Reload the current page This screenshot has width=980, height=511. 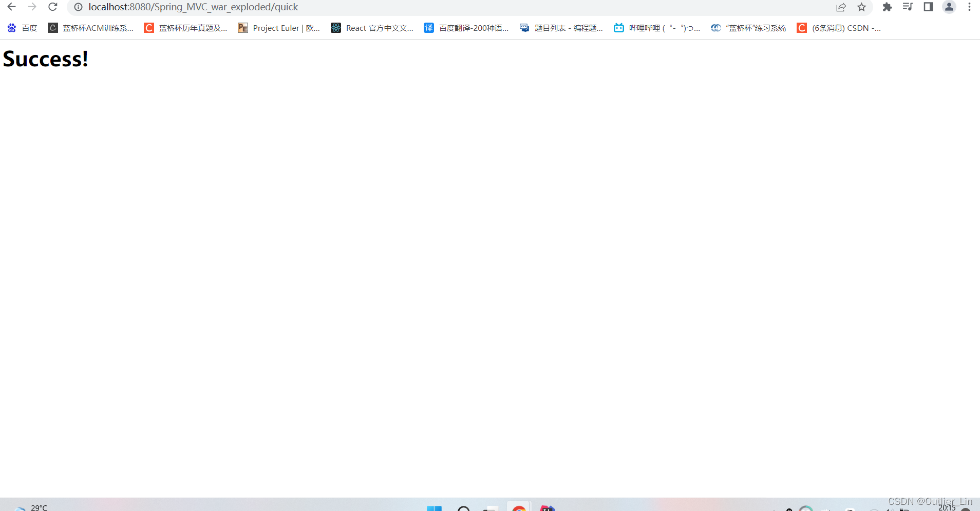52,7
